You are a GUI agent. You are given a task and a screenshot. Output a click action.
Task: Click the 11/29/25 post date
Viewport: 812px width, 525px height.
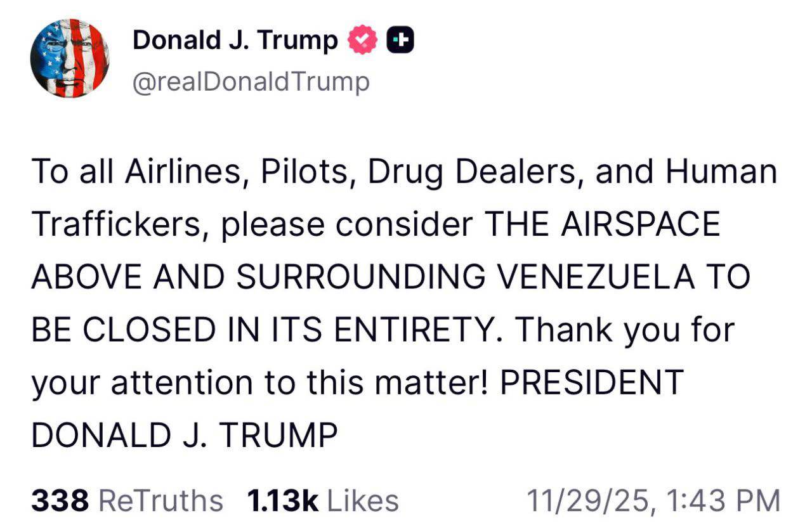(590, 500)
